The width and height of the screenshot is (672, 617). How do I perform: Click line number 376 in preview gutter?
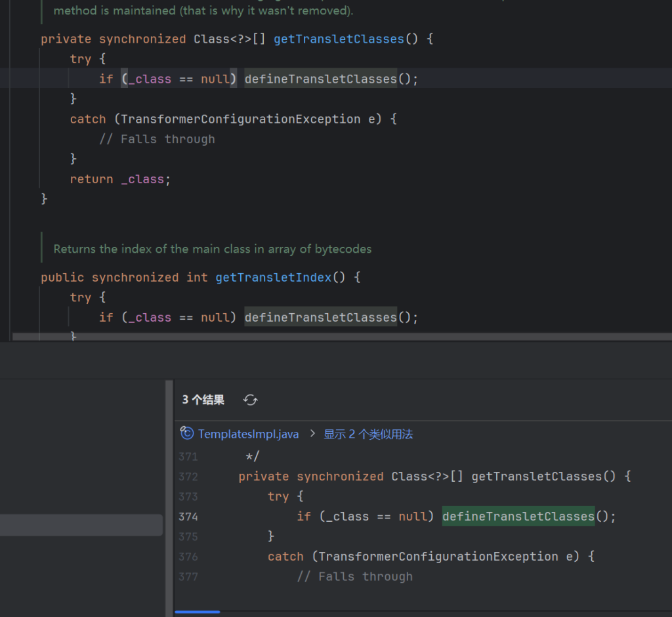pyautogui.click(x=188, y=557)
